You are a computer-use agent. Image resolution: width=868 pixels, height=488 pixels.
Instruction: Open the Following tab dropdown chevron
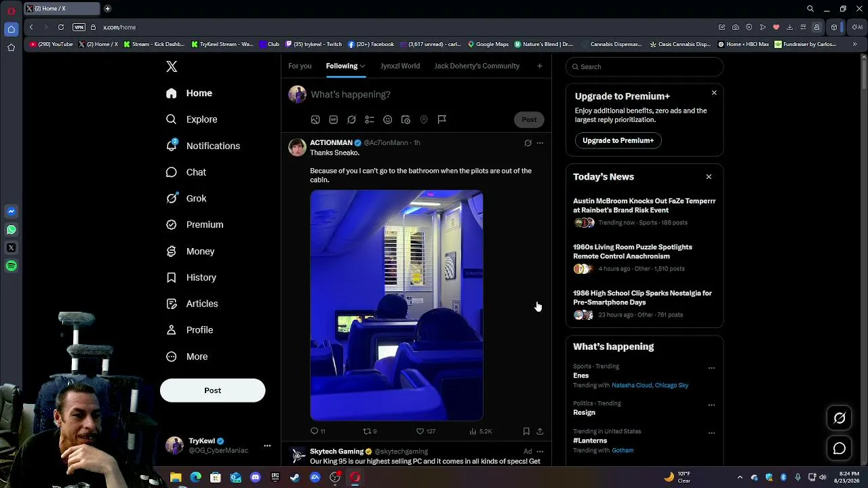coord(363,66)
